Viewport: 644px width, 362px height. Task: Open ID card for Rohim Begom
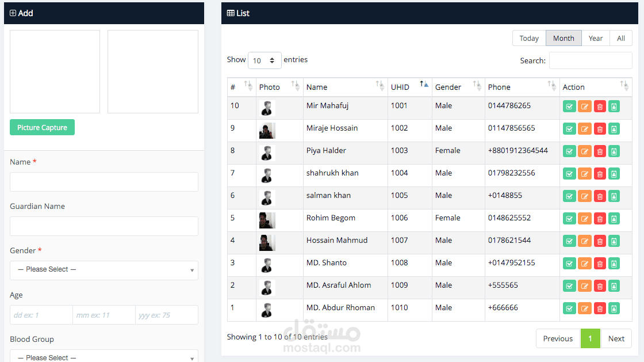(614, 219)
